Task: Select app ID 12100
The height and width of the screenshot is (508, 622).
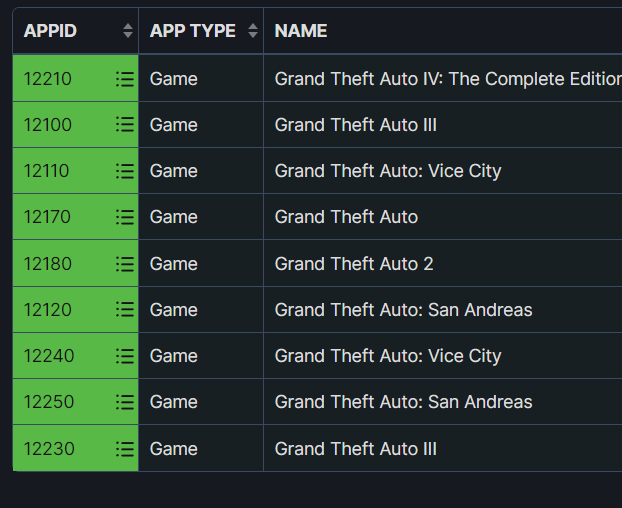Action: pos(48,125)
